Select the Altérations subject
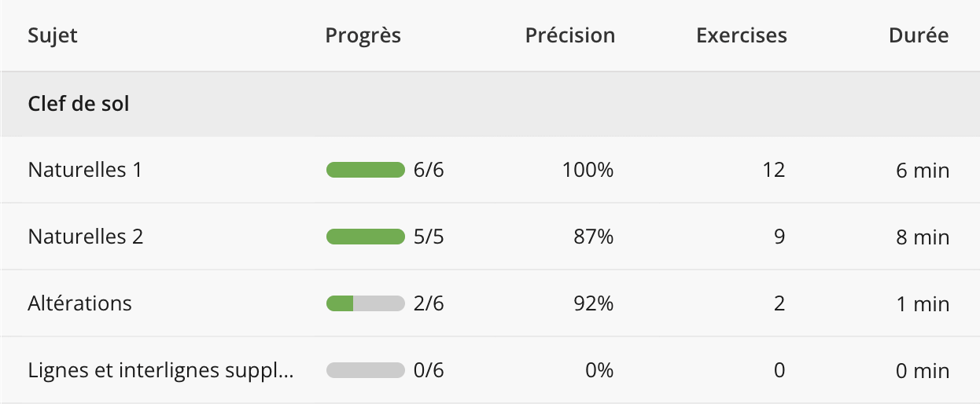Screen dimensions: 980x404 [79, 303]
